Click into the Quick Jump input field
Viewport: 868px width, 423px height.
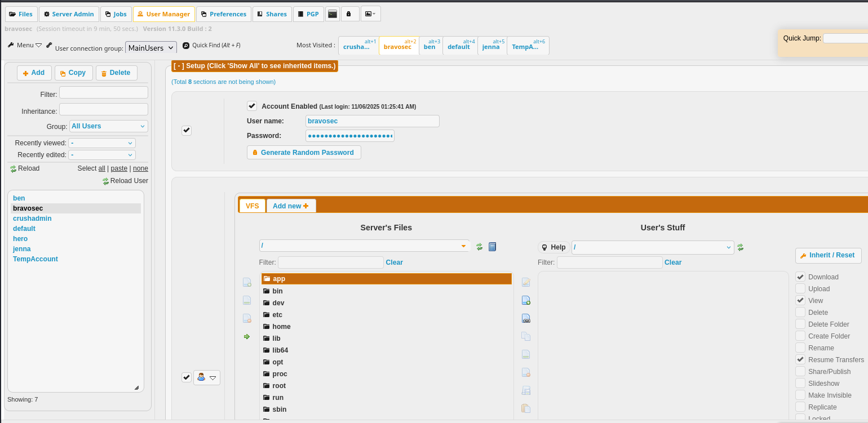(845, 38)
